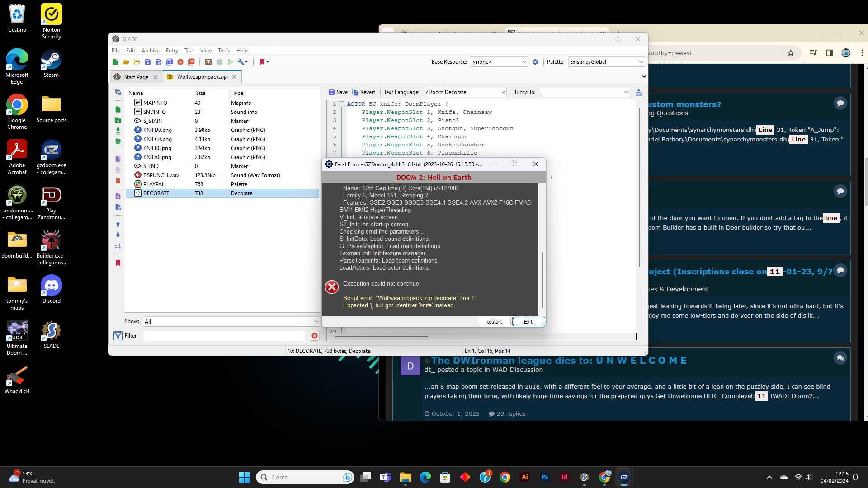Image resolution: width=868 pixels, height=488 pixels.
Task: Open the Help menu in SLADE
Action: [x=242, y=51]
